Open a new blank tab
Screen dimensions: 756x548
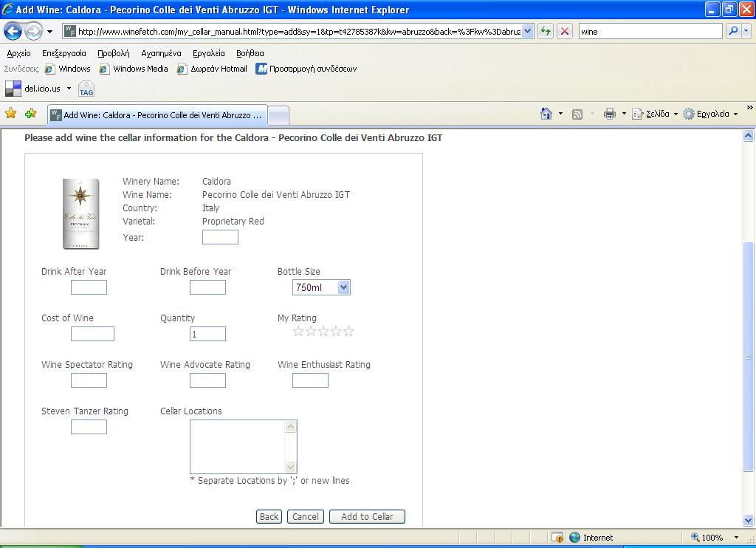coord(278,116)
